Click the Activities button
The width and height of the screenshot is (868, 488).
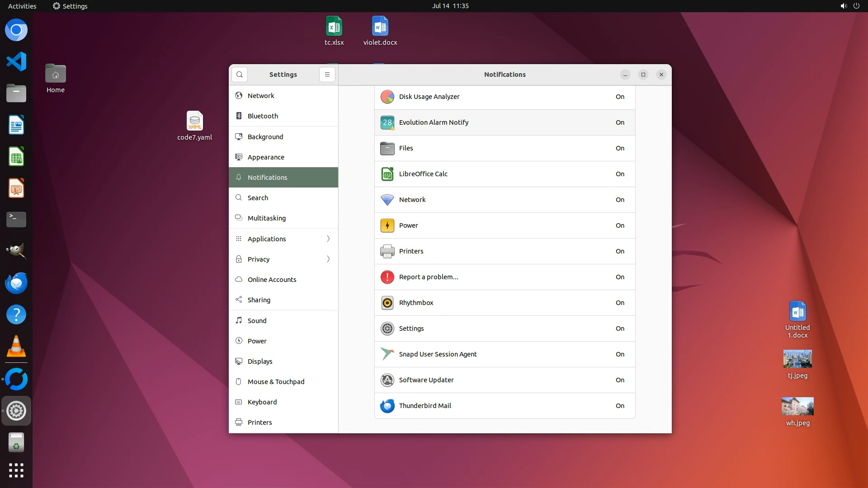click(22, 6)
